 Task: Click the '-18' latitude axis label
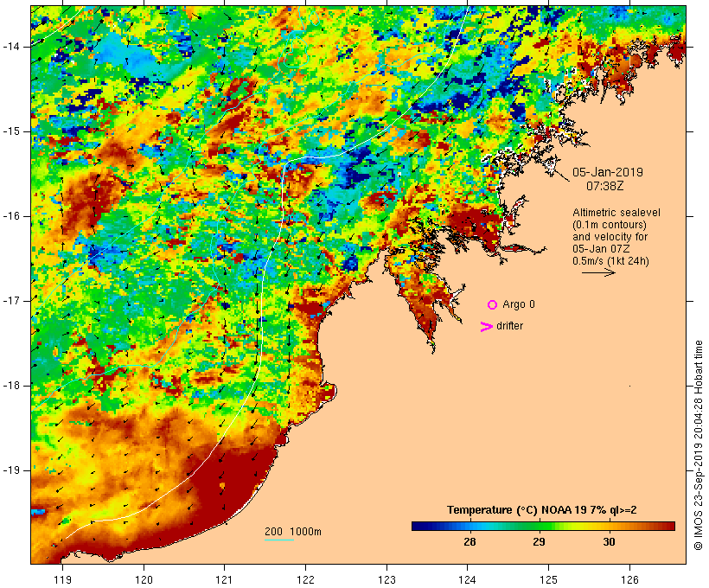(10, 386)
